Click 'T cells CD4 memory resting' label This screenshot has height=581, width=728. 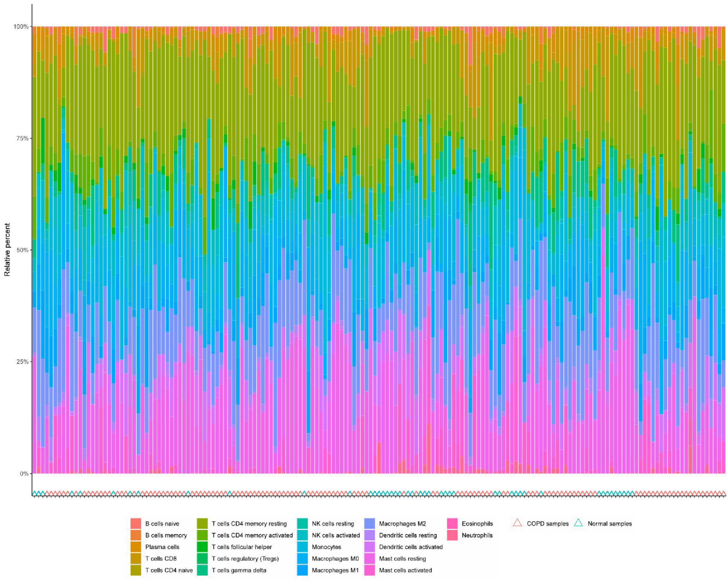click(249, 524)
